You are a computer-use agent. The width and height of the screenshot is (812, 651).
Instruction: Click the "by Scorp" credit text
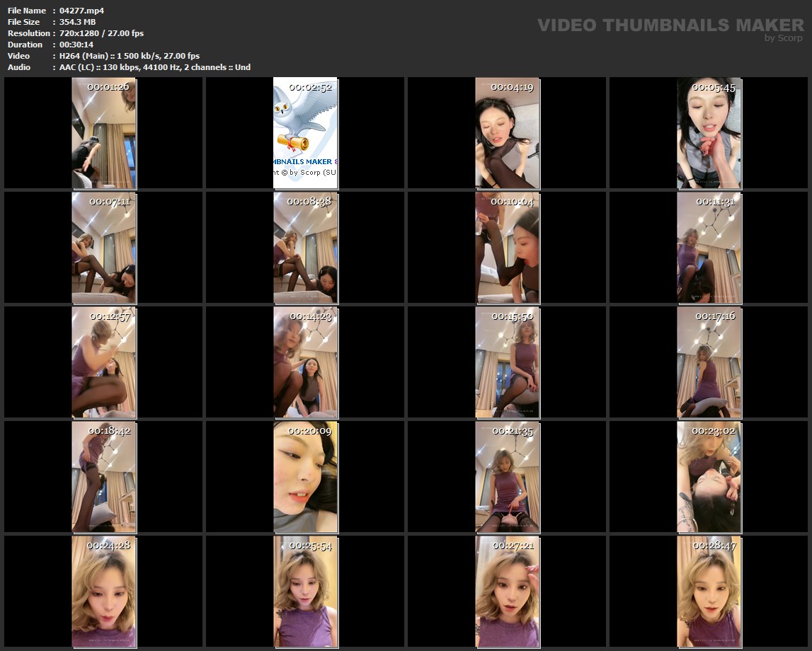[x=783, y=38]
